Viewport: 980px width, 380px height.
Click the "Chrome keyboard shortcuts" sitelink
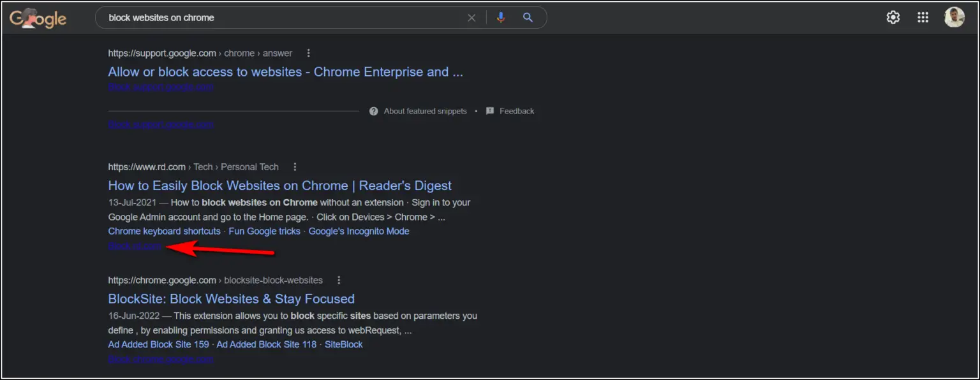pos(164,231)
